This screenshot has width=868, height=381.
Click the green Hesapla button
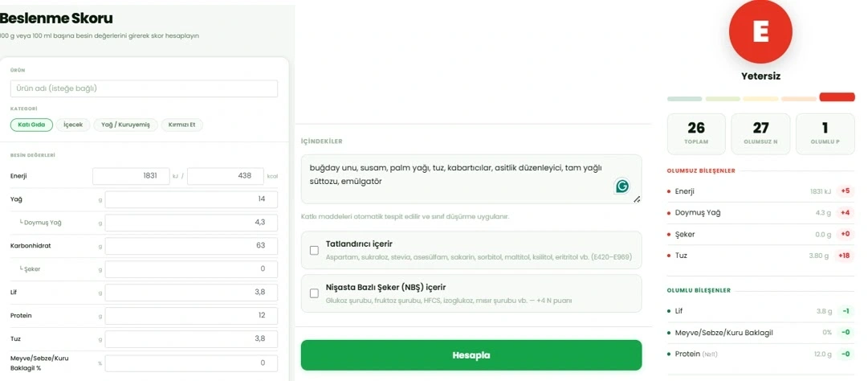[x=471, y=355]
